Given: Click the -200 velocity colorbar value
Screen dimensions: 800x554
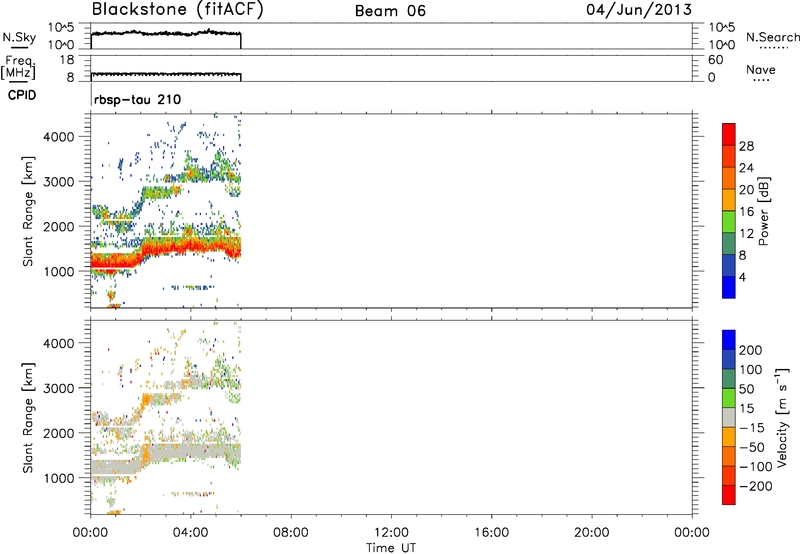Looking at the screenshot, I should tap(756, 486).
